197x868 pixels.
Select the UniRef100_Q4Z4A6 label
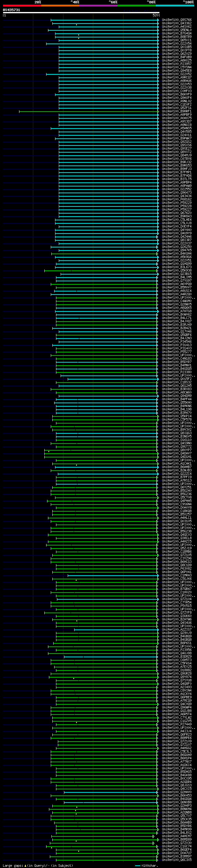tap(176, 236)
